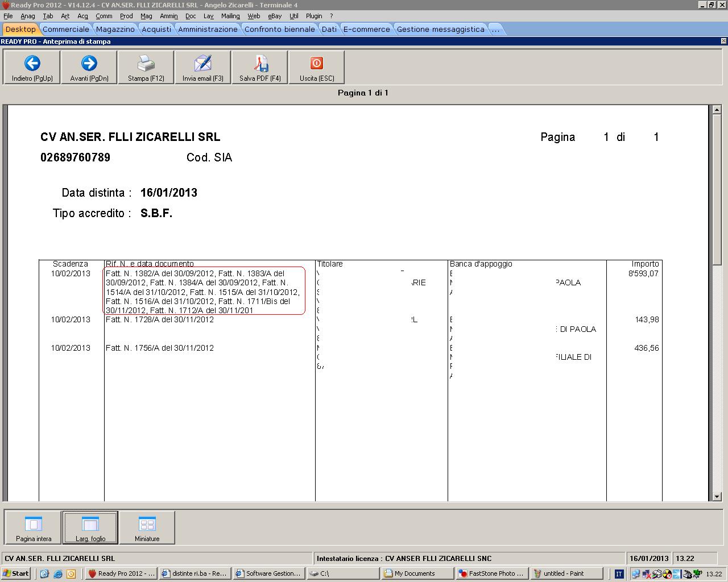This screenshot has width=728, height=582.
Task: Select amount 436,56 in Importo column
Action: pyautogui.click(x=647, y=348)
